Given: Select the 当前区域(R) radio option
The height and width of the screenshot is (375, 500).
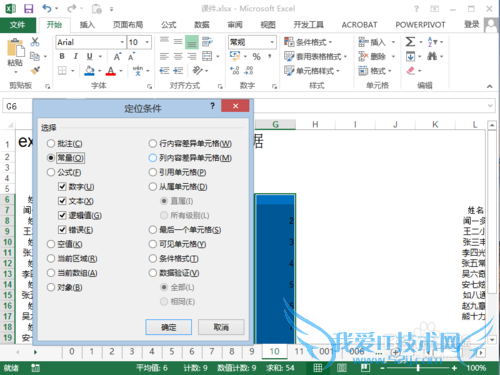Looking at the screenshot, I should (51, 259).
